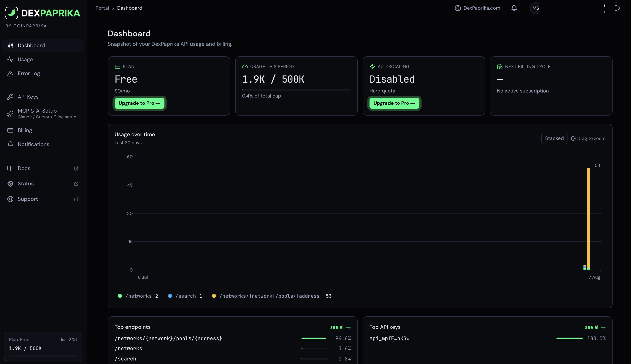Screen dimensions: 631x364
Task: Navigate to Billing in the sidebar
Action: (x=43, y=130)
